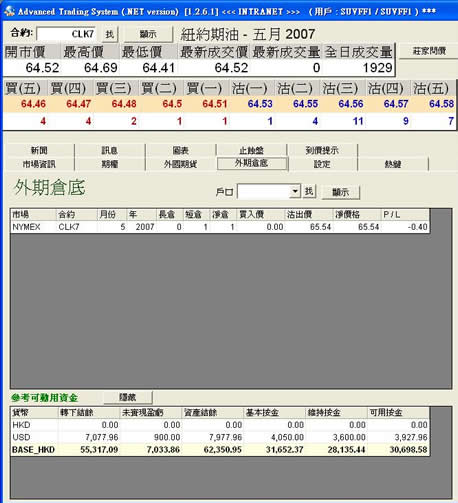This screenshot has width=458, height=503.
Task: Open the 熱鍵 tab
Action: coord(393,164)
